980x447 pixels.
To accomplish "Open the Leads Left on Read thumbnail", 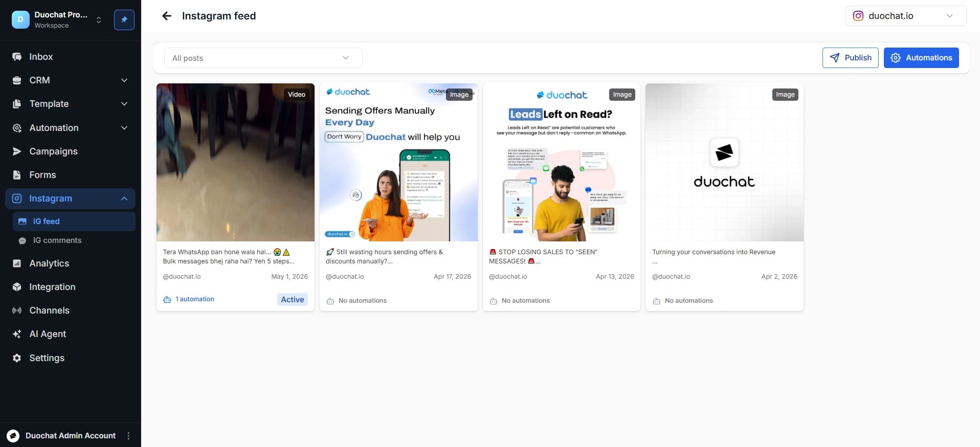I will pyautogui.click(x=562, y=162).
